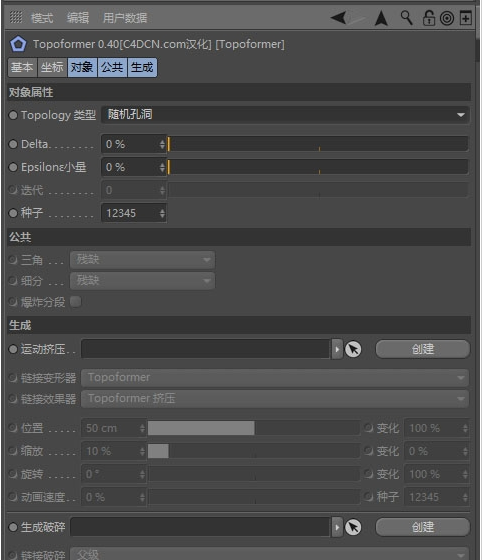Image resolution: width=484 pixels, height=560 pixels.
Task: Switch to the 生成 tab
Action: pyautogui.click(x=142, y=67)
